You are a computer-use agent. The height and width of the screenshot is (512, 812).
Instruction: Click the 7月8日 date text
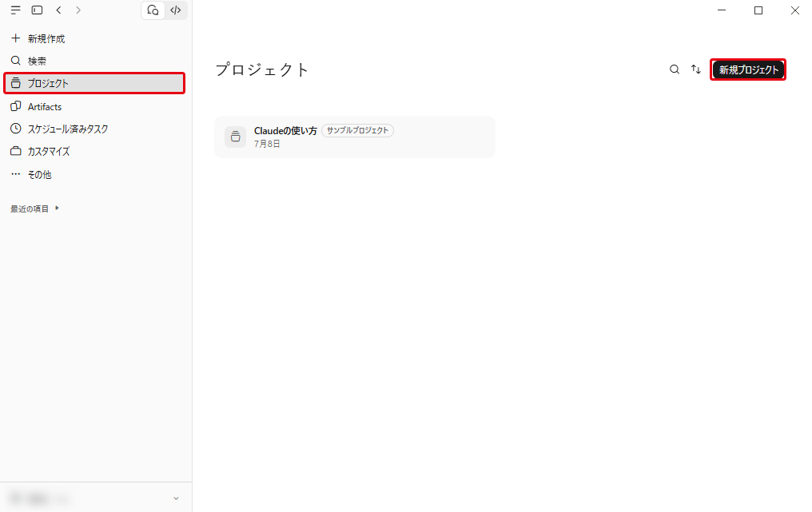click(267, 144)
